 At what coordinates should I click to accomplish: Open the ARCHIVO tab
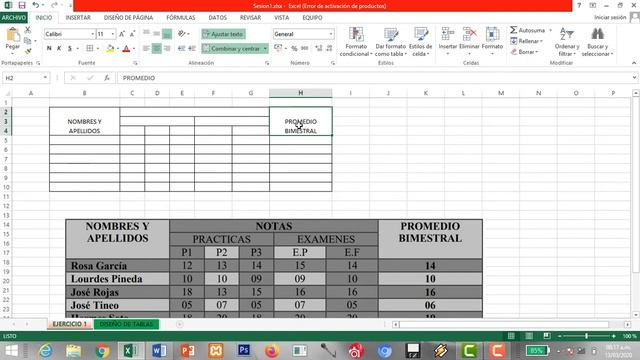13,18
